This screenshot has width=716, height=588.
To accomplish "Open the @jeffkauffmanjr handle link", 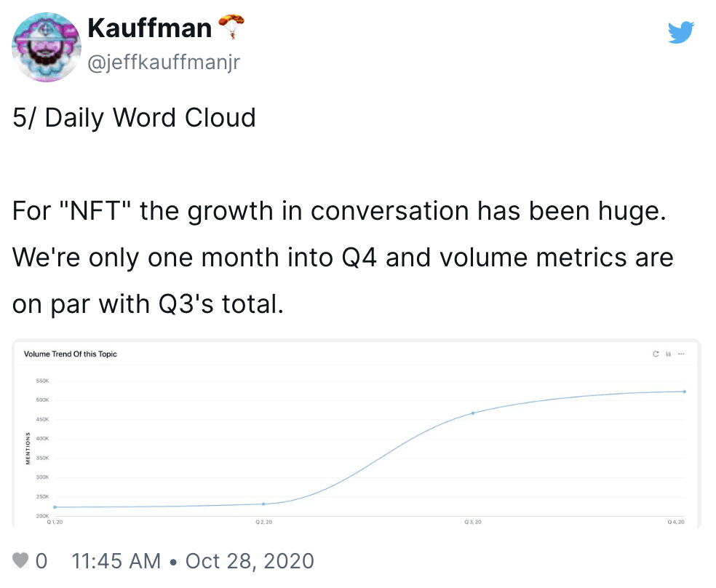I will (x=164, y=62).
